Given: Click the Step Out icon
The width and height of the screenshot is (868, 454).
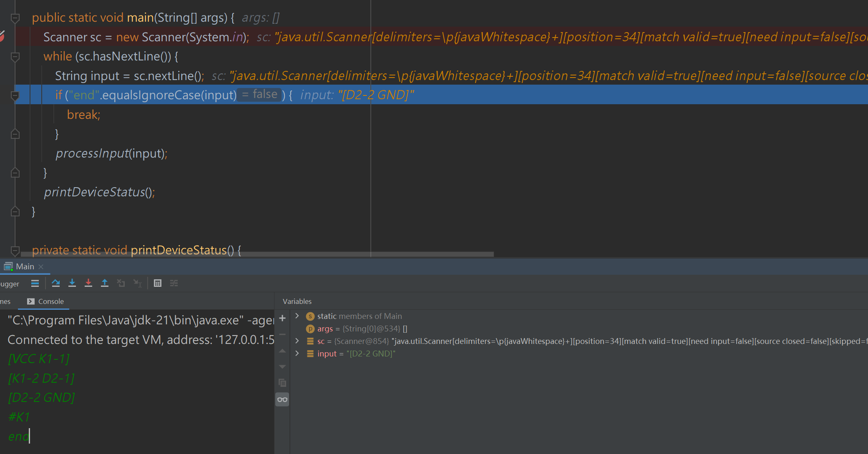Looking at the screenshot, I should point(104,283).
